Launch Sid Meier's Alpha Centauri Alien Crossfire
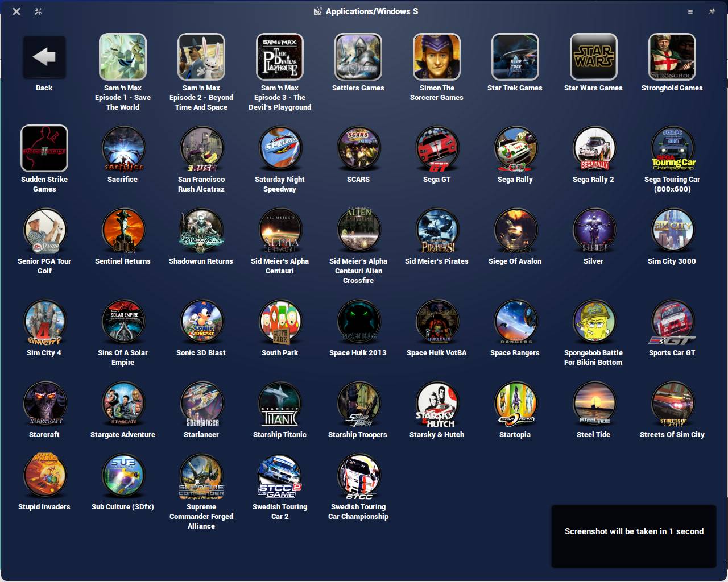Screen dimensions: 728x582 tap(358, 230)
